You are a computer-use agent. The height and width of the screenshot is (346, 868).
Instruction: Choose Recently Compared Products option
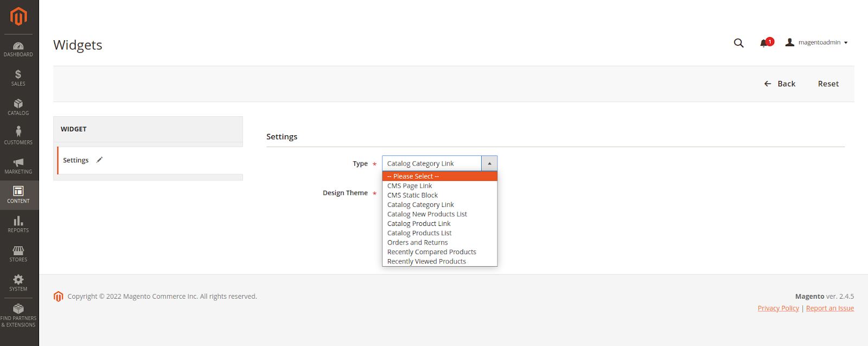[x=439, y=252]
